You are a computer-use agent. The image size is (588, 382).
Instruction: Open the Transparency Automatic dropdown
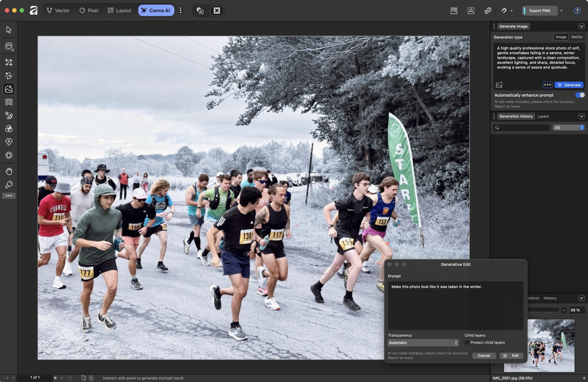coord(423,343)
